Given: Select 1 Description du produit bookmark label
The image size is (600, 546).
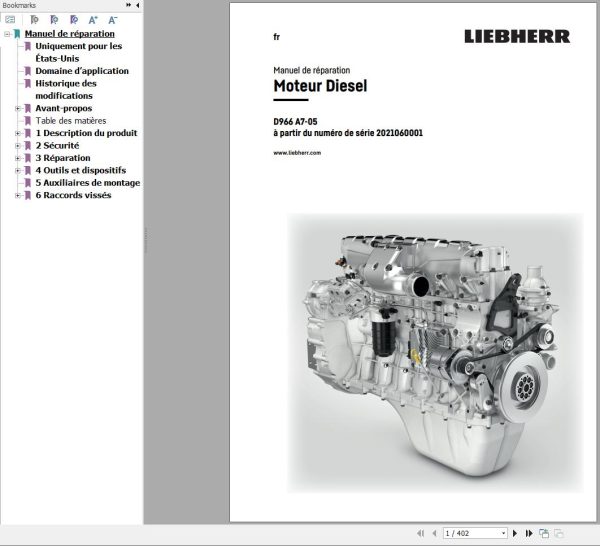Looking at the screenshot, I should click(86, 133).
